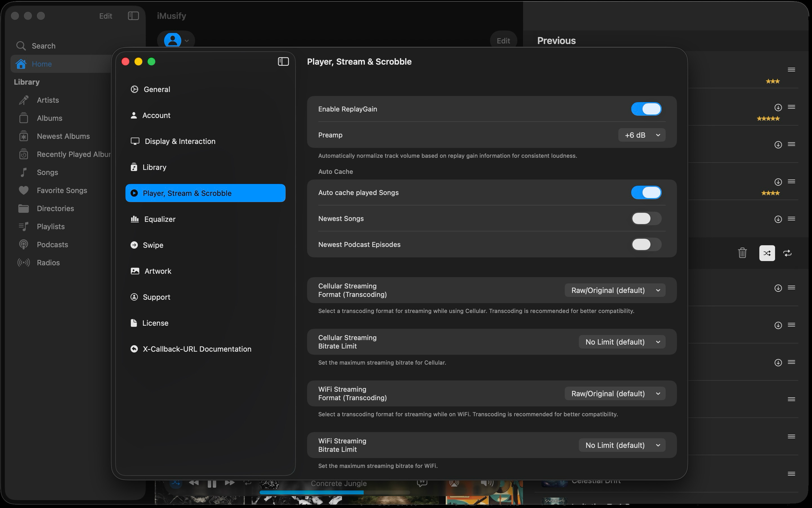Open the Preamp +6 dB dropdown
The height and width of the screenshot is (508, 812).
click(x=641, y=135)
